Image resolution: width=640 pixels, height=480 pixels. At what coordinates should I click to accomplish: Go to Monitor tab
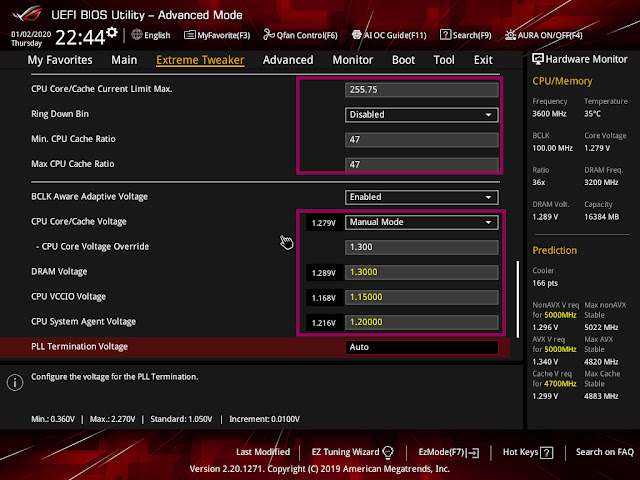tap(353, 60)
